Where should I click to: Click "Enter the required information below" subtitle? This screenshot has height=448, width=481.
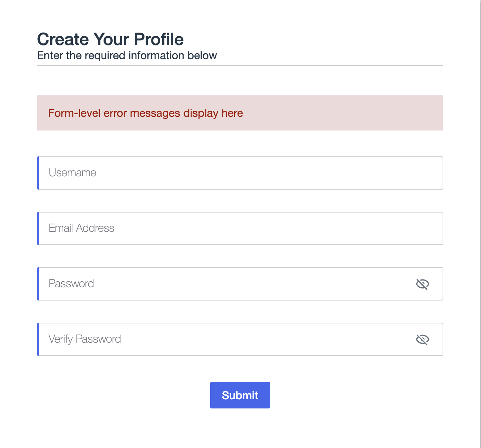pyautogui.click(x=127, y=55)
